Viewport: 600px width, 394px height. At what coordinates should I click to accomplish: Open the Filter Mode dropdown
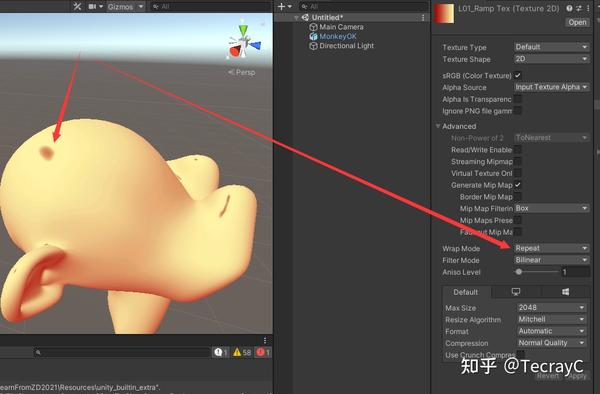pyautogui.click(x=551, y=260)
